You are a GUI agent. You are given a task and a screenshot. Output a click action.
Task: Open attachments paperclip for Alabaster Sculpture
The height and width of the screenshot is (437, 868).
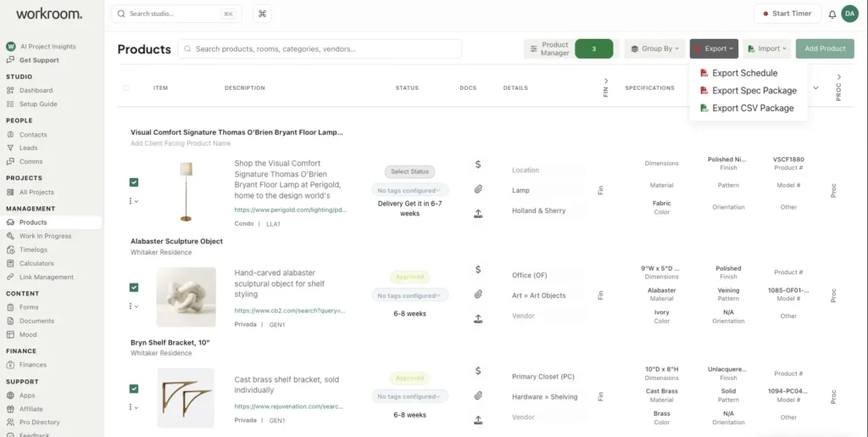[478, 294]
